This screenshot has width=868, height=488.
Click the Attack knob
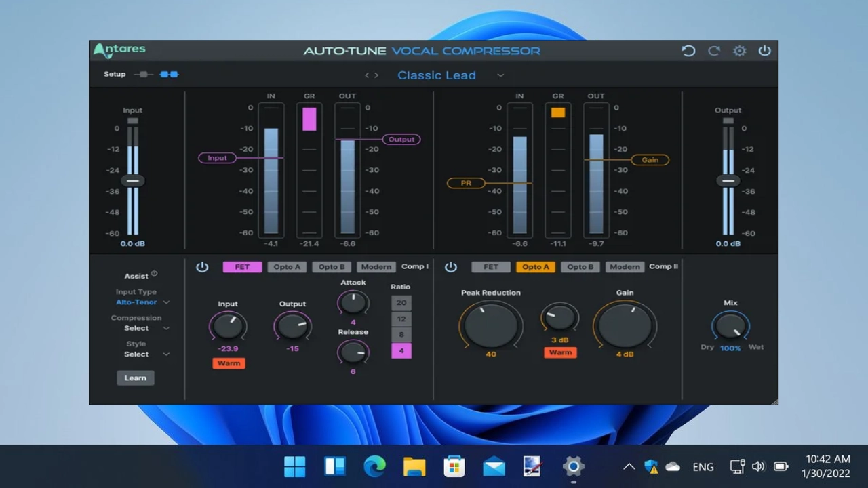pyautogui.click(x=353, y=302)
